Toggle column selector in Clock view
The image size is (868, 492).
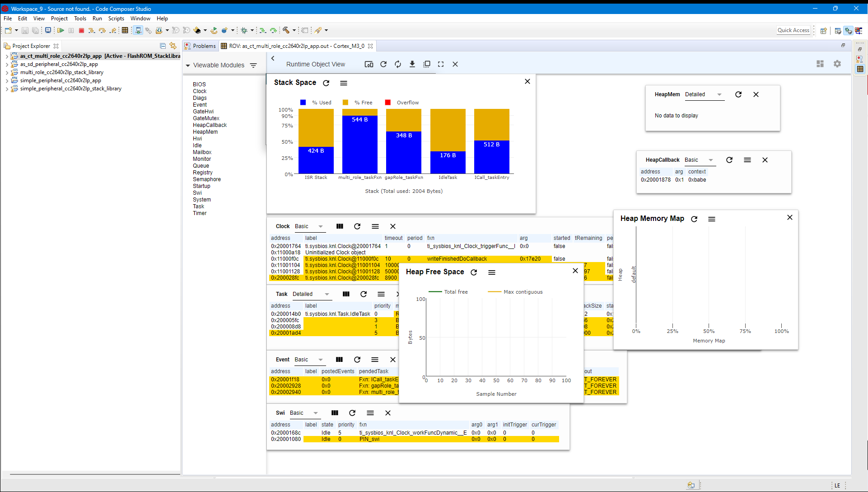coord(340,226)
